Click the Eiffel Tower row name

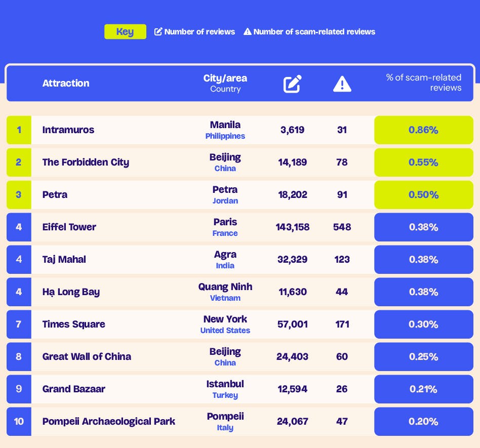[x=69, y=227]
